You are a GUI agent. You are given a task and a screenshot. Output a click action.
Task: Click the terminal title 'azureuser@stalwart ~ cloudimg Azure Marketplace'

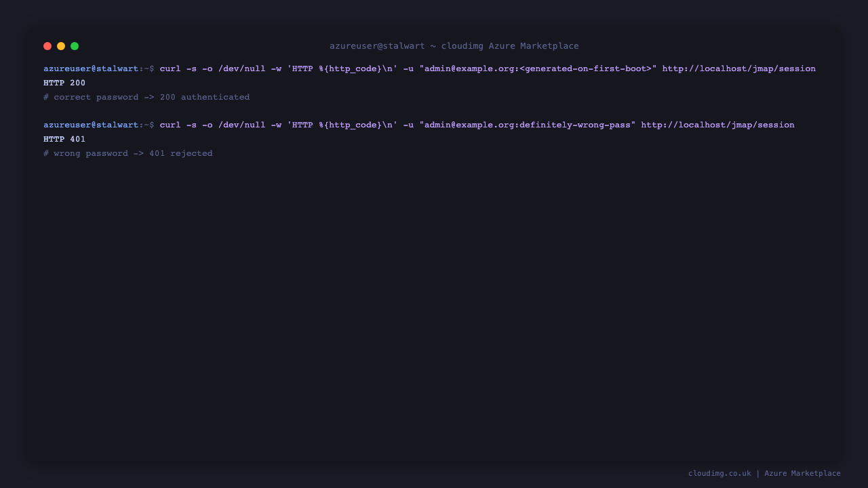(x=454, y=46)
